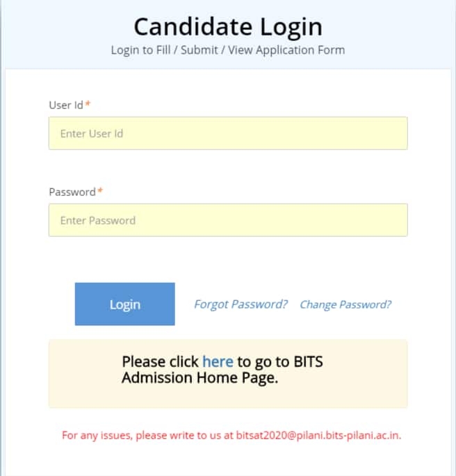The width and height of the screenshot is (456, 476).
Task: Click the Candidate Login heading
Action: [228, 26]
